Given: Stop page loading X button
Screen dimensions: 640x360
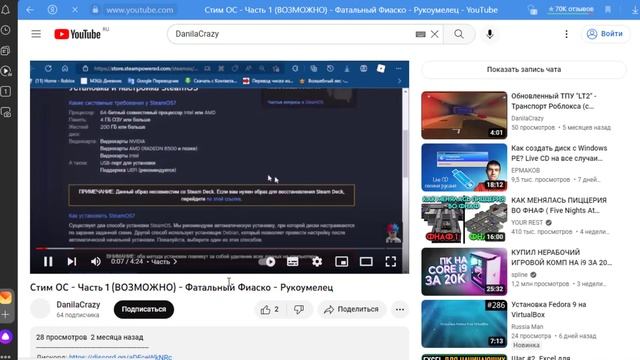Looking at the screenshot, I should tap(75, 10).
